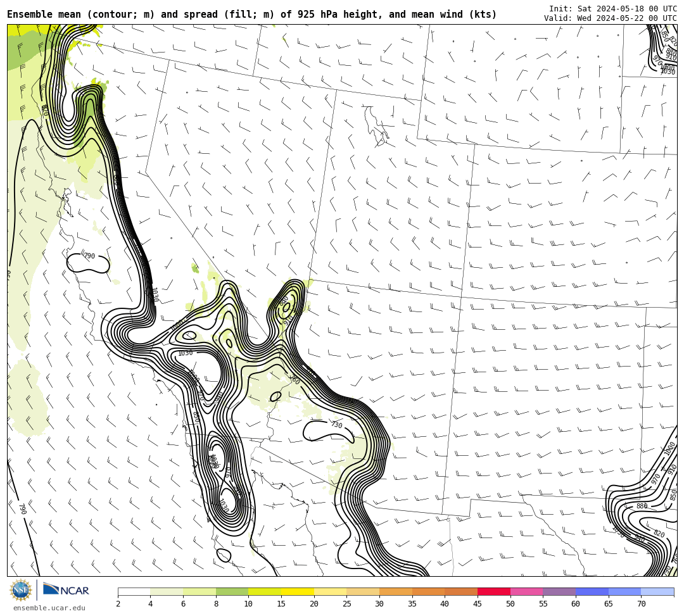The image size is (684, 616).
Task: Pick the orange 35–40 colorbar swatch
Action: [428, 591]
